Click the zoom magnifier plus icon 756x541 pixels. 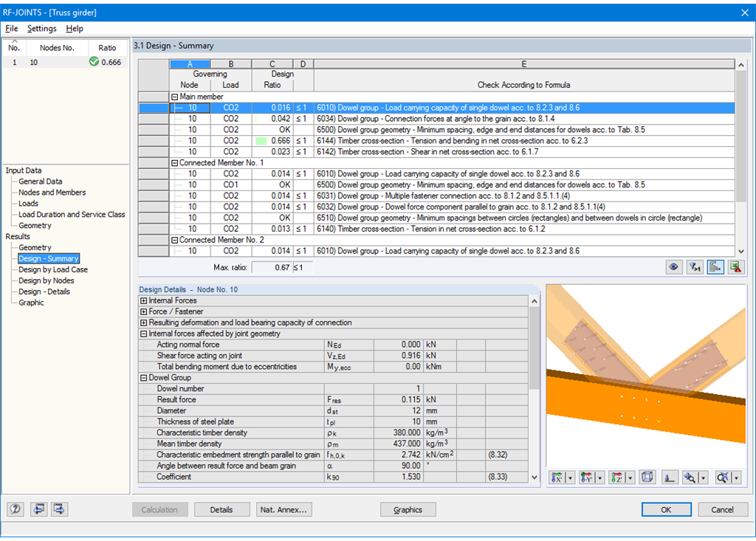pyautogui.click(x=690, y=478)
